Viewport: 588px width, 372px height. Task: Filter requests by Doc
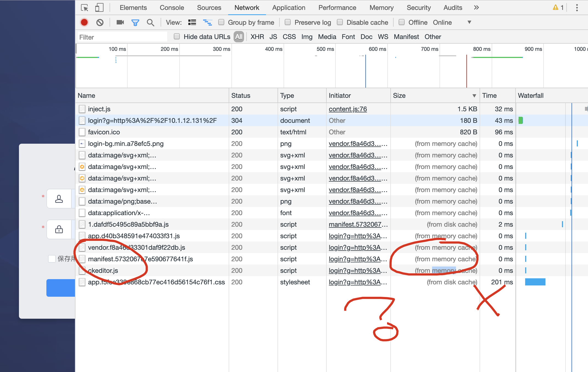coord(366,37)
